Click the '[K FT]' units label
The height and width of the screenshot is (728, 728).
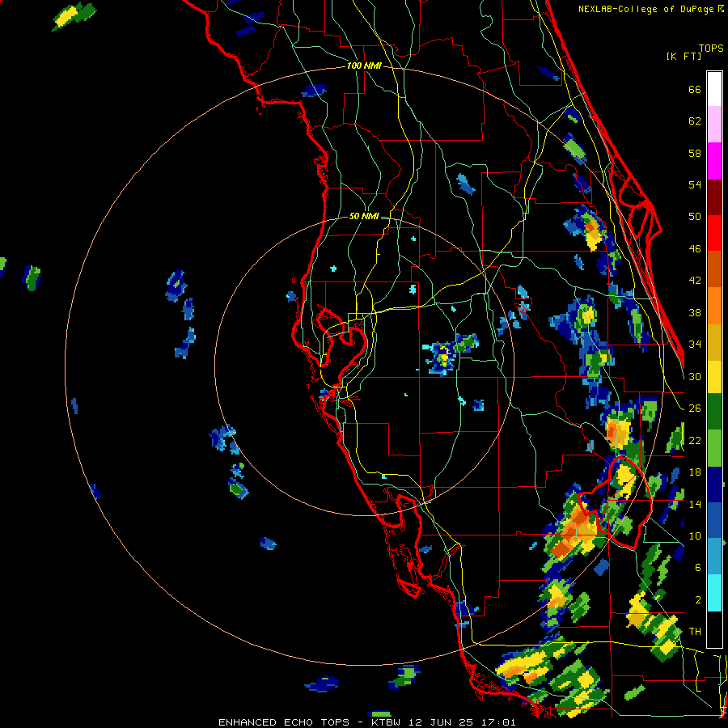point(684,56)
